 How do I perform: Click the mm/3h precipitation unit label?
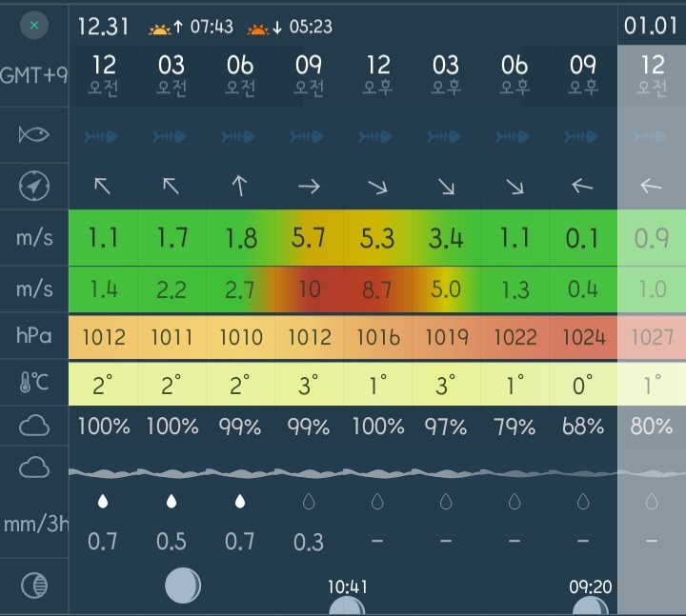tap(36, 524)
